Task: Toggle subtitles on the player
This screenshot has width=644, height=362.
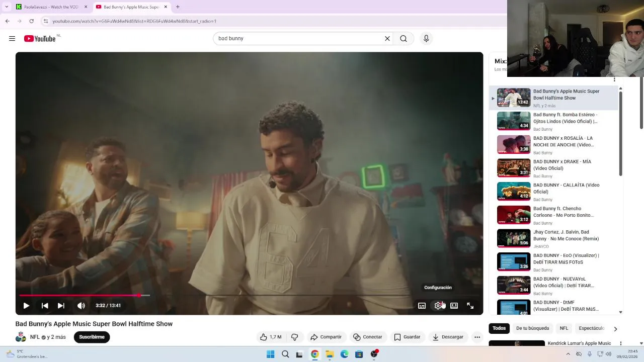Action: tap(422, 306)
